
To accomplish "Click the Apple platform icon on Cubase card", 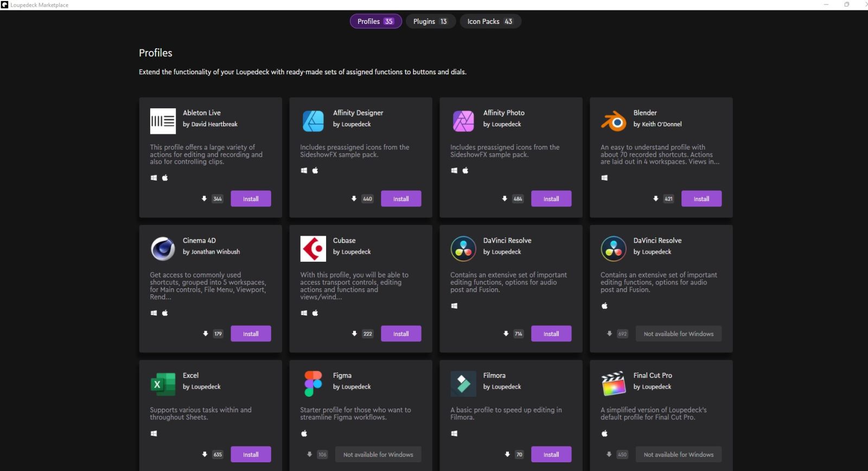I will tap(315, 313).
